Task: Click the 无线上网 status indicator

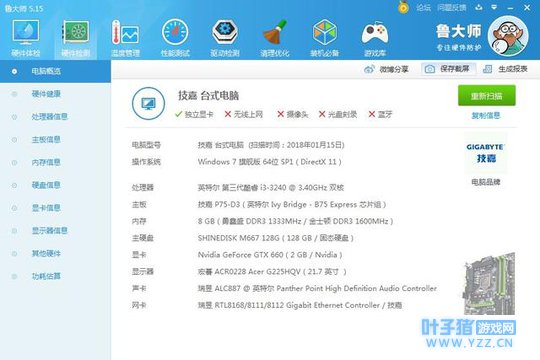Action: coord(243,114)
